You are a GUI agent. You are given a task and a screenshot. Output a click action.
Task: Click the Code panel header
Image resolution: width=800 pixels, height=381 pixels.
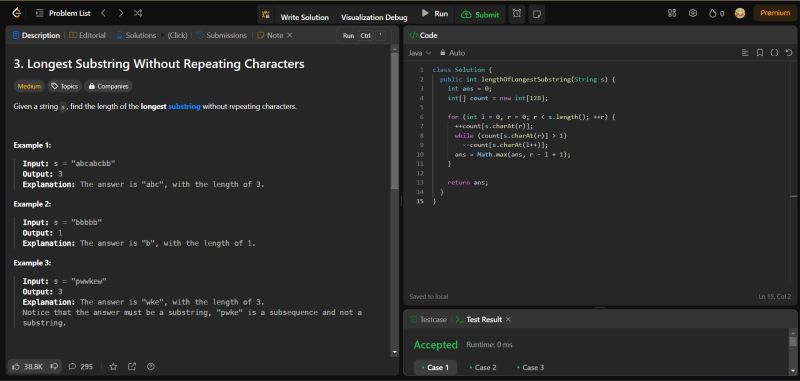pos(423,35)
